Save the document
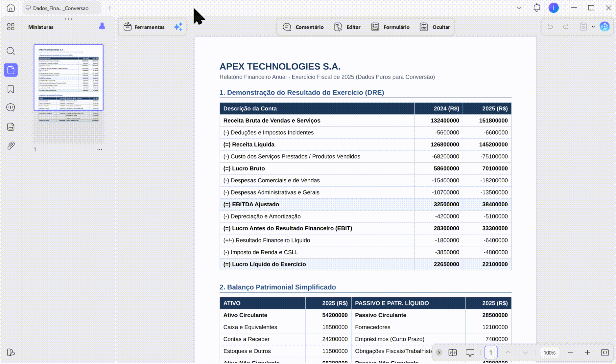616x364 pixels. [x=583, y=27]
